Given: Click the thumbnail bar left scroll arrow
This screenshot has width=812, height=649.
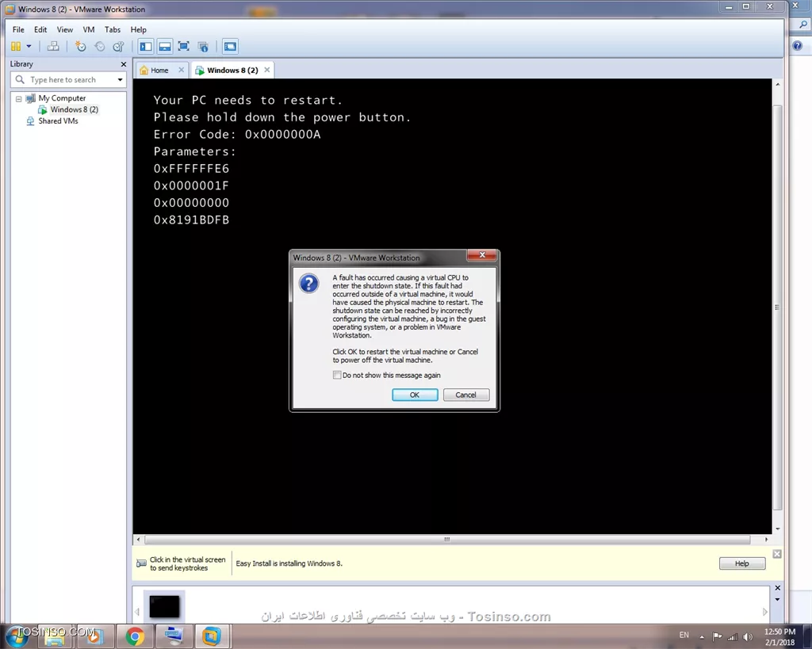Looking at the screenshot, I should coord(137,613).
